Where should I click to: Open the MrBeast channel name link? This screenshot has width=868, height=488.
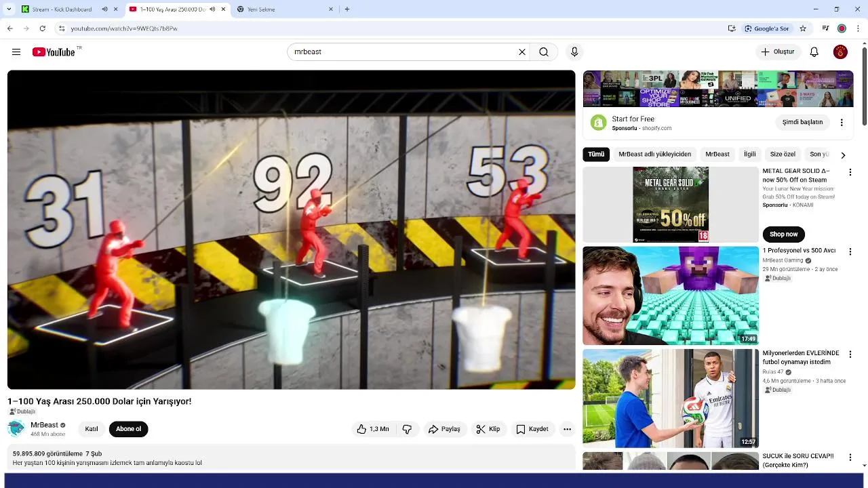pos(44,425)
